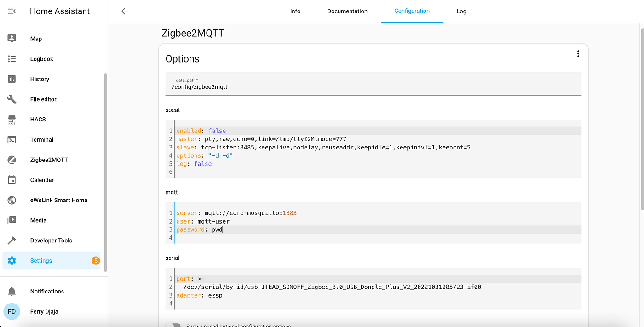
Task: Toggle show unused optional configuration options
Action: point(173,325)
